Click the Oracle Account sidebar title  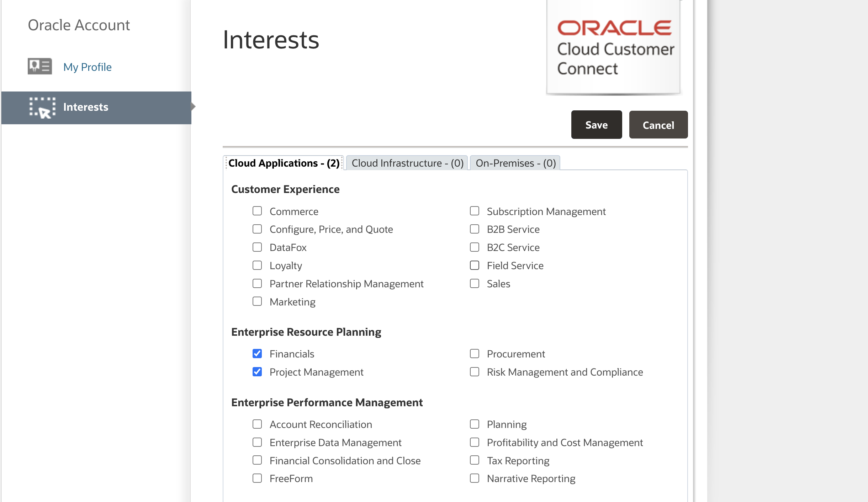tap(79, 25)
